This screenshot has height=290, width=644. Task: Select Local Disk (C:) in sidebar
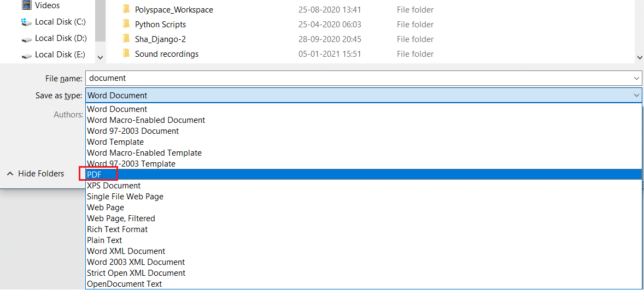(60, 22)
